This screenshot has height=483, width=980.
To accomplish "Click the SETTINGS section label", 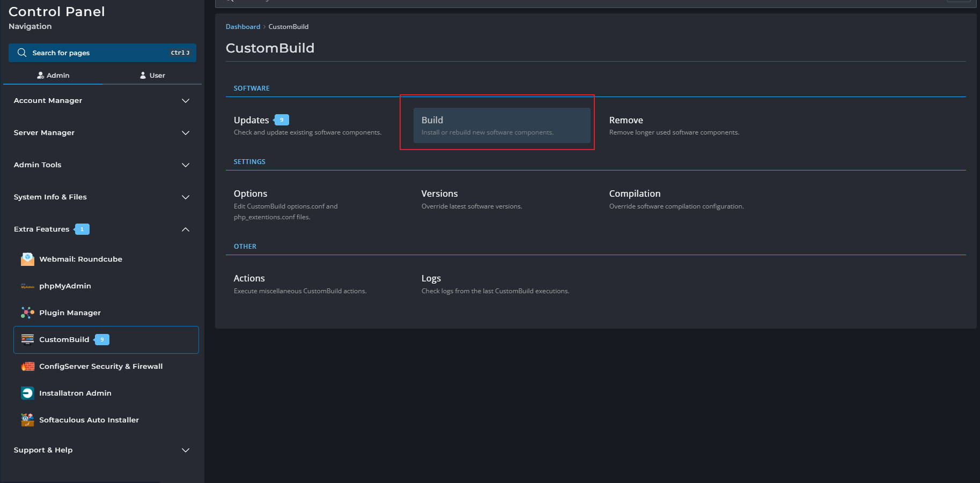I will tap(249, 162).
